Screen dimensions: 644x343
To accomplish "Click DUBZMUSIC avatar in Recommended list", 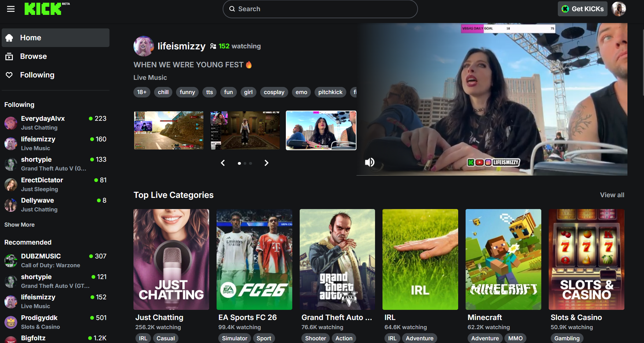I will click(11, 261).
